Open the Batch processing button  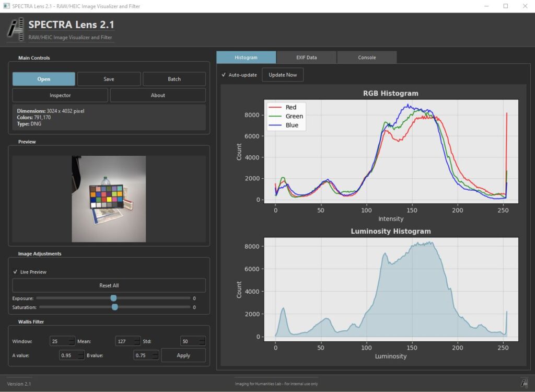(174, 79)
